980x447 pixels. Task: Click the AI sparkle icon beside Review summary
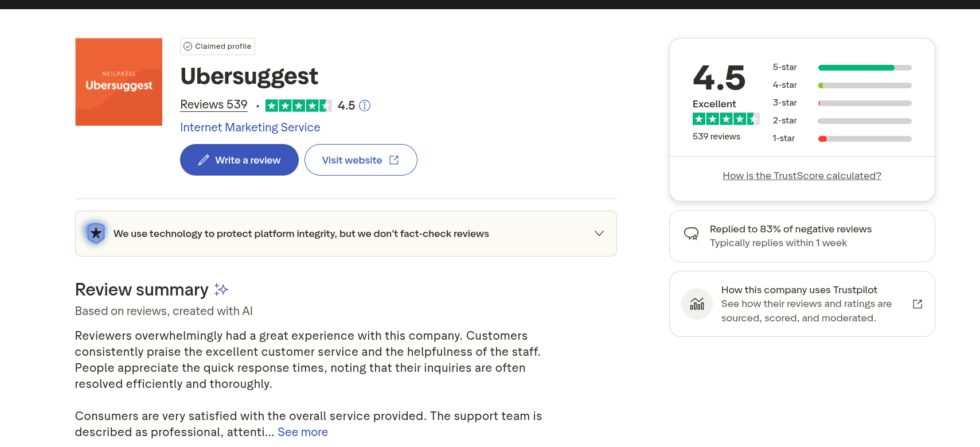point(221,289)
